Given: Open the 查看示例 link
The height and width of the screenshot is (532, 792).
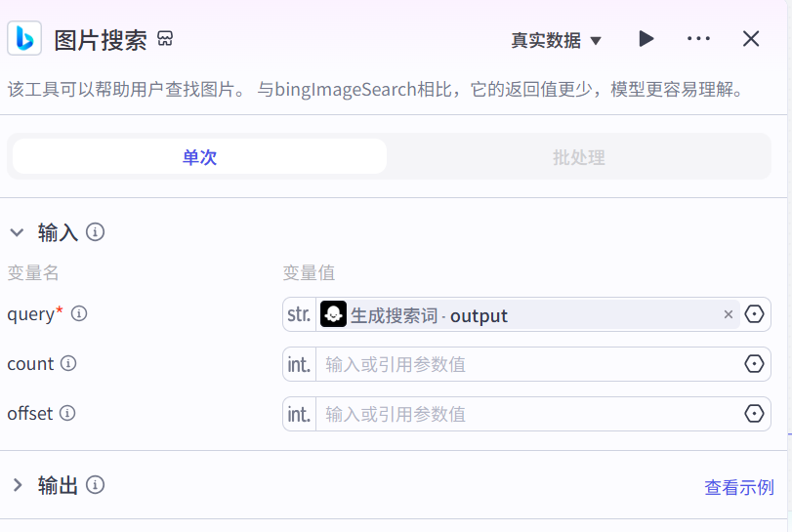Looking at the screenshot, I should coord(738,487).
